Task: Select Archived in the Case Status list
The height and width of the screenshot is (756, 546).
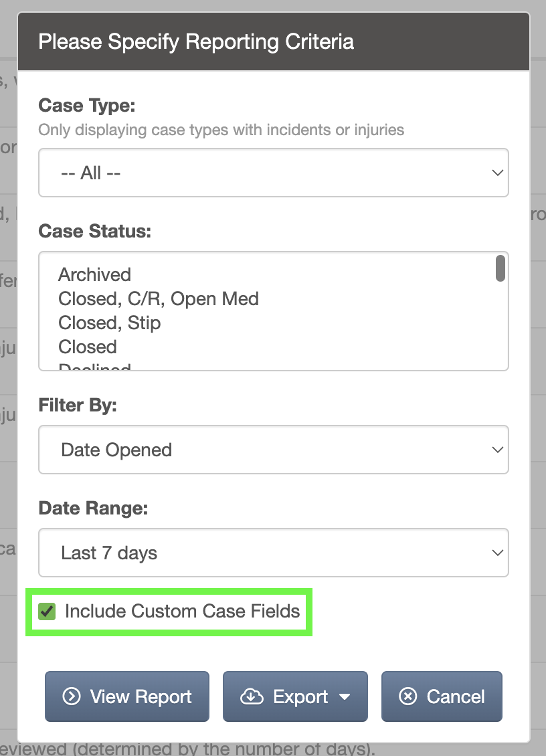Action: click(x=94, y=275)
